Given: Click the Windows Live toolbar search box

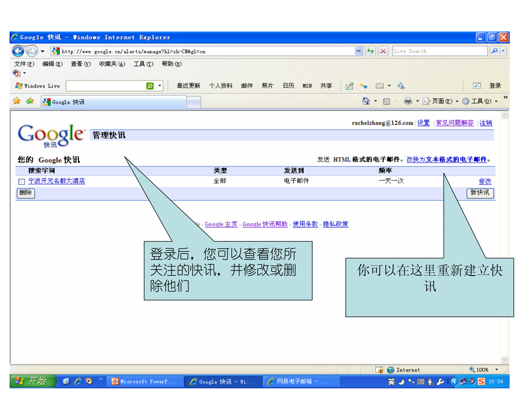Looking at the screenshot, I should [106, 86].
